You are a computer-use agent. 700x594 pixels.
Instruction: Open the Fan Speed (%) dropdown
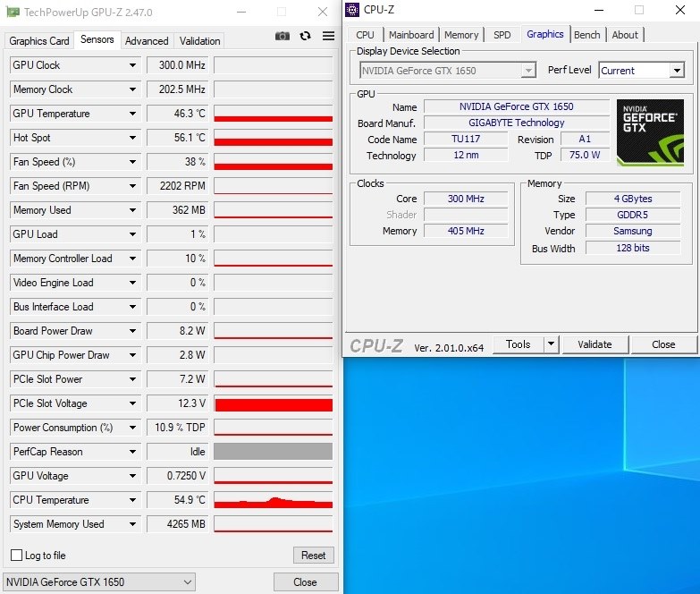tap(132, 162)
